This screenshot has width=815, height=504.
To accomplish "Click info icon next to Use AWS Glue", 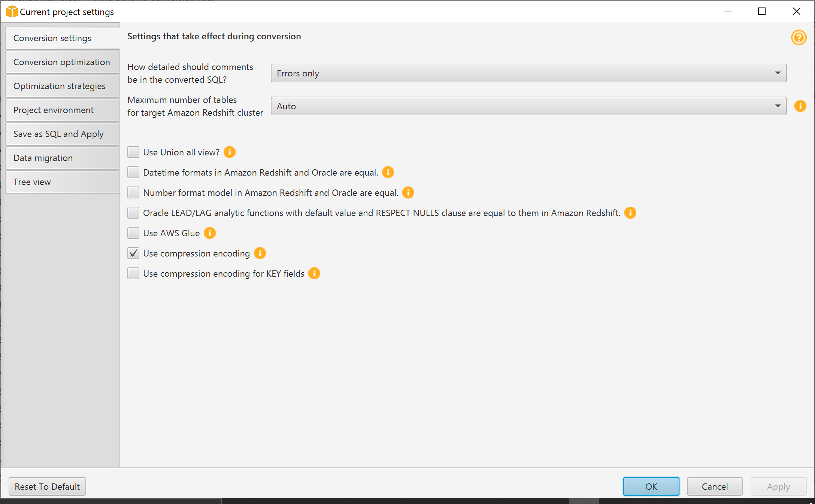I will 210,233.
